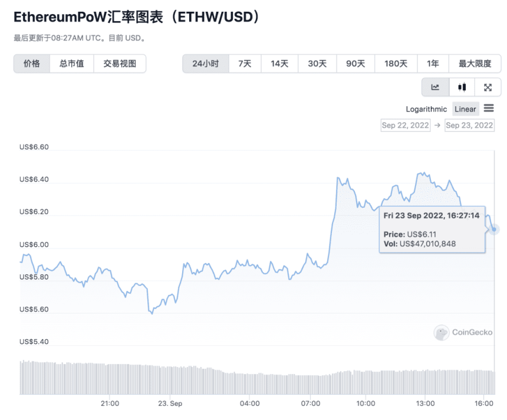Select the 180天 time range
Screen dimensions: 507x420
[396, 64]
